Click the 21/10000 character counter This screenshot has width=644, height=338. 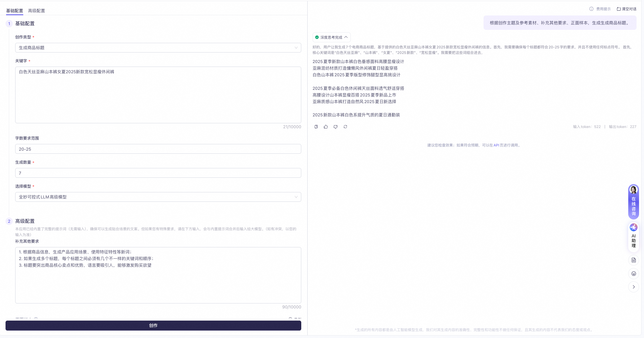click(292, 127)
